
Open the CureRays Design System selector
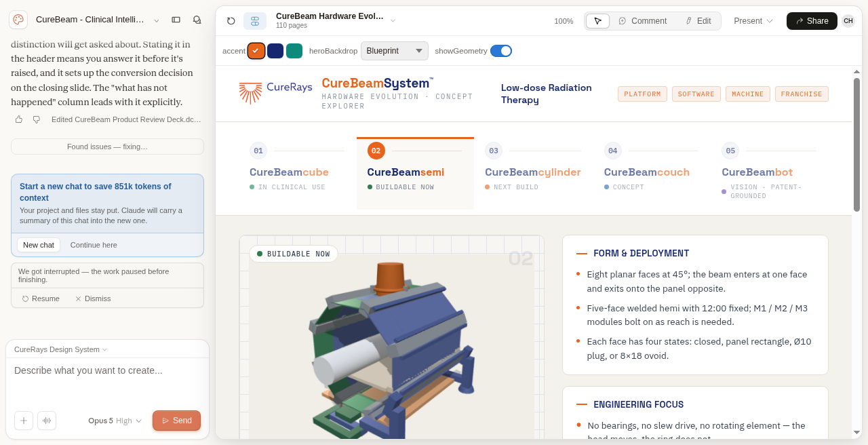(60, 349)
